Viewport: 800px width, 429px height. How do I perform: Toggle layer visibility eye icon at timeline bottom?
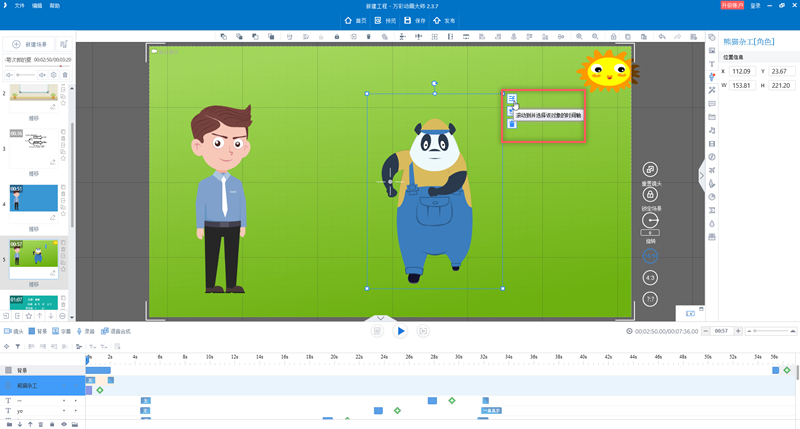[x=64, y=424]
